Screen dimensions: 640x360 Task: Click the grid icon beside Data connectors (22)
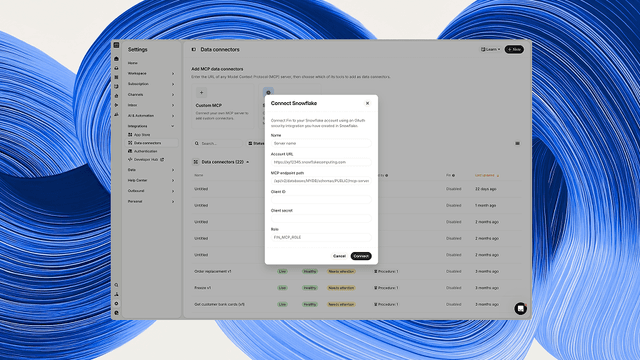coord(196,162)
